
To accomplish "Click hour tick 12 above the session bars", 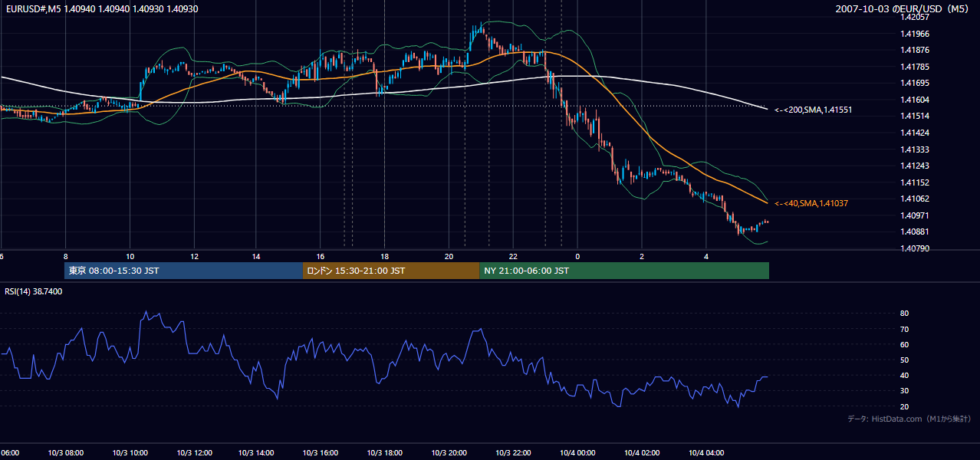I will click(194, 256).
